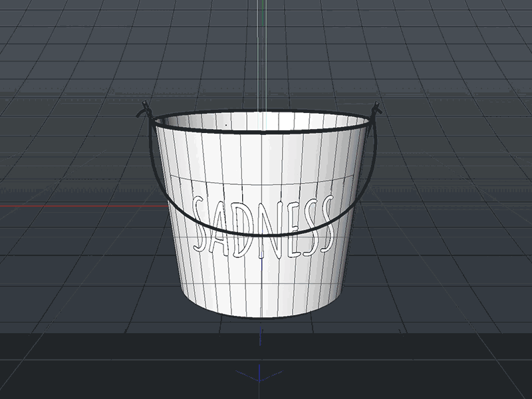Select the right handle hook on the bucket

click(376, 108)
